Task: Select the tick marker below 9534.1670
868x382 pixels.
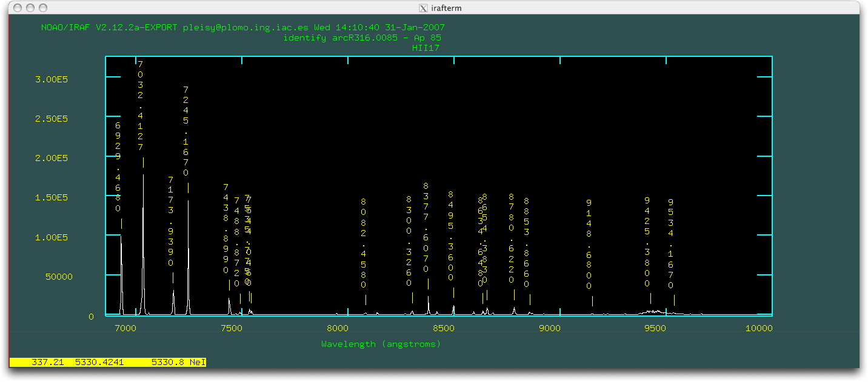Action: [674, 300]
